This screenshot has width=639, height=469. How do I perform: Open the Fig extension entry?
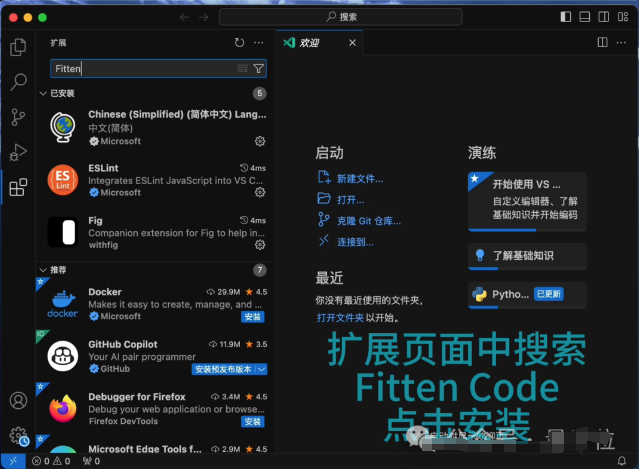pyautogui.click(x=156, y=232)
